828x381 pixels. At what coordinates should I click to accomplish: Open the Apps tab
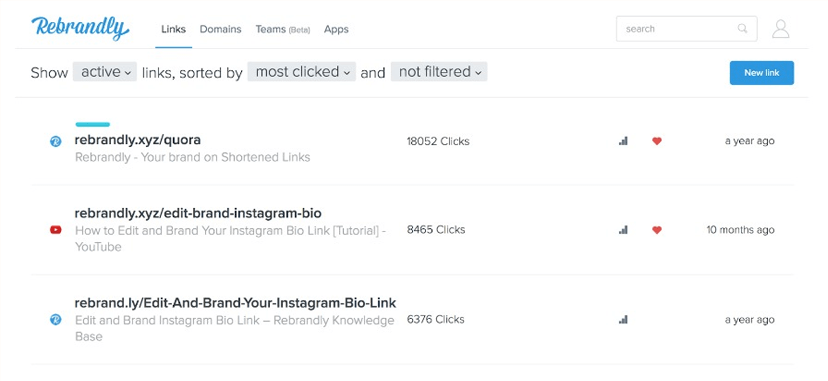pyautogui.click(x=336, y=29)
